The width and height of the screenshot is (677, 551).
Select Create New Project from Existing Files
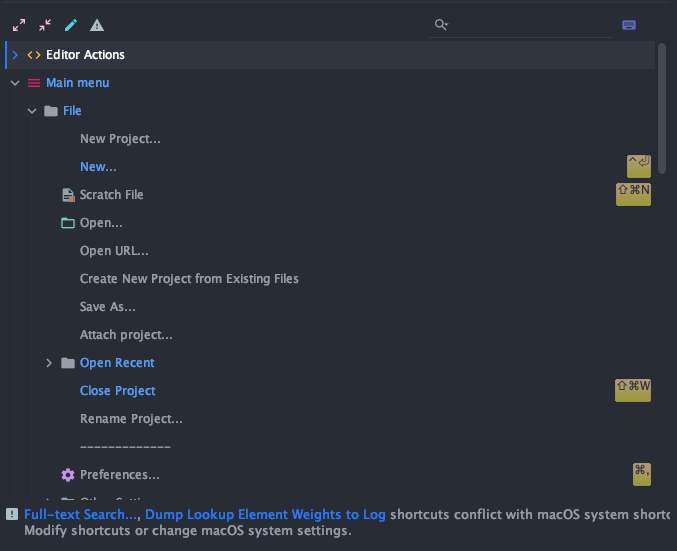[330, 279]
